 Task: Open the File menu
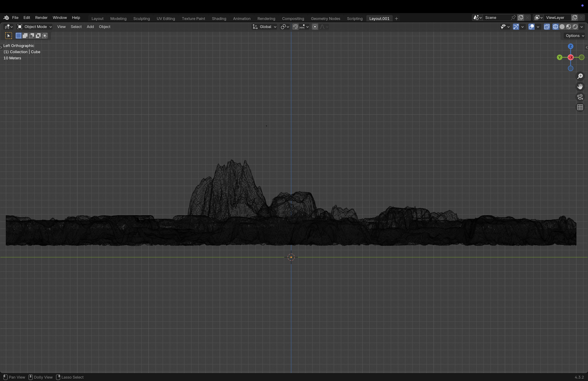pos(15,18)
